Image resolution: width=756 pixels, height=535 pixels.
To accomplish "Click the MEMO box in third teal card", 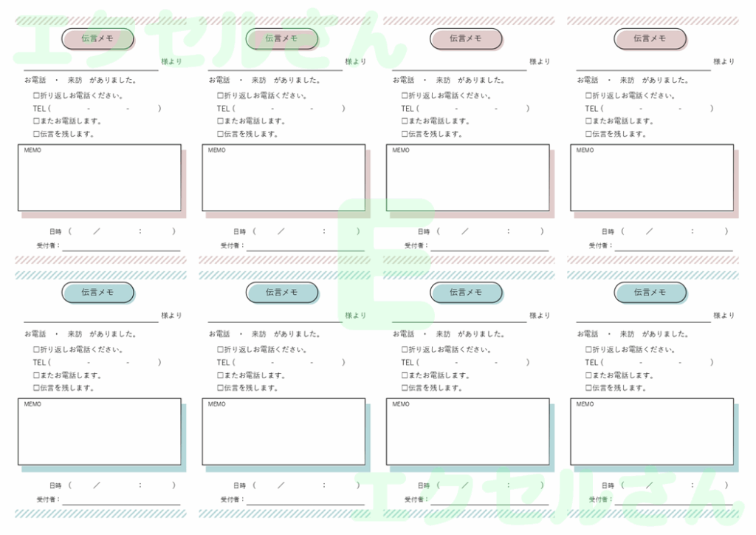I will 467,432.
